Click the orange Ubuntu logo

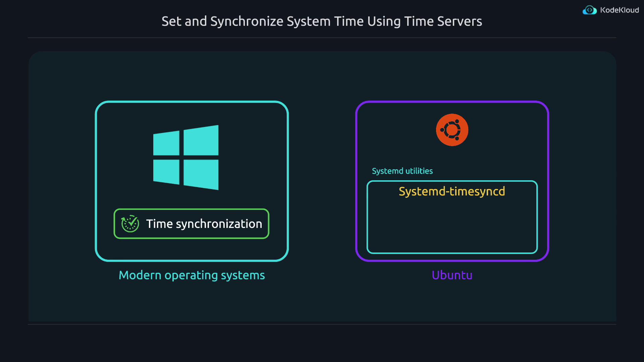click(x=452, y=130)
